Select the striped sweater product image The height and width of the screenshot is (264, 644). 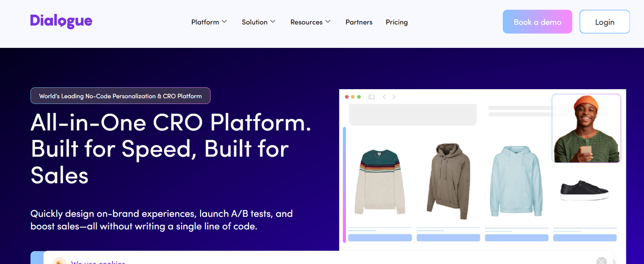(x=380, y=182)
